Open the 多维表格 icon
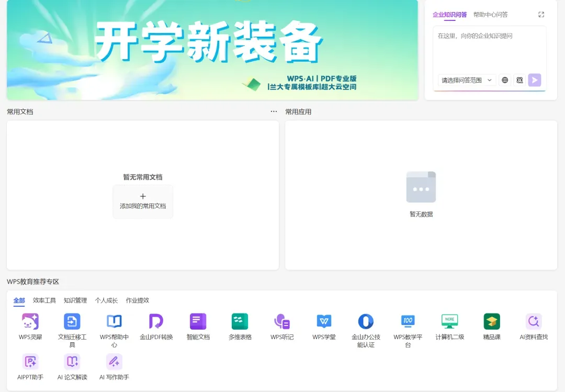This screenshot has width=565, height=392. coord(240,321)
